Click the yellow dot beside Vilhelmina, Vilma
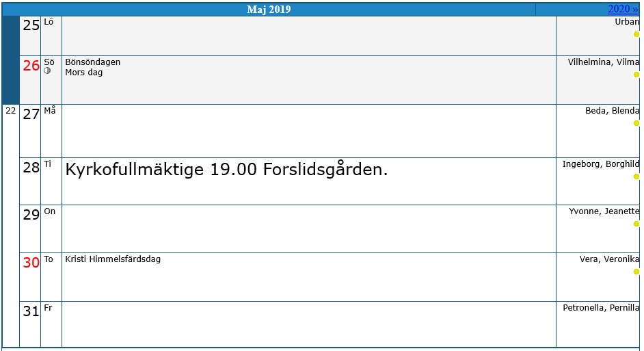Image resolution: width=644 pixels, height=351 pixels. point(636,75)
